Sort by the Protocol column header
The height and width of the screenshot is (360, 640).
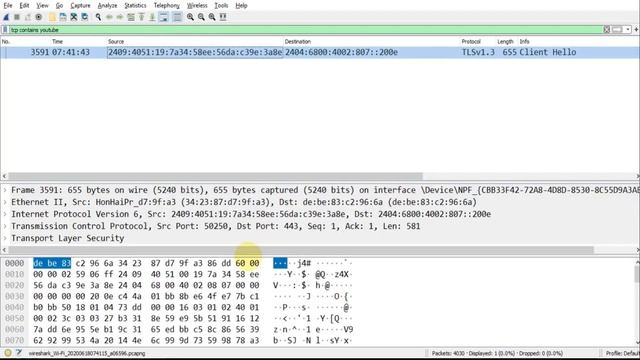point(471,42)
